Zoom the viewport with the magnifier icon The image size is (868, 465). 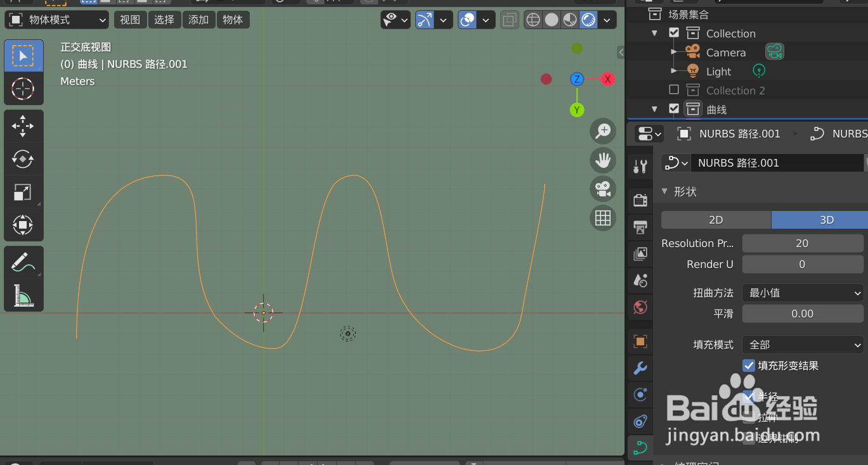[x=603, y=131]
